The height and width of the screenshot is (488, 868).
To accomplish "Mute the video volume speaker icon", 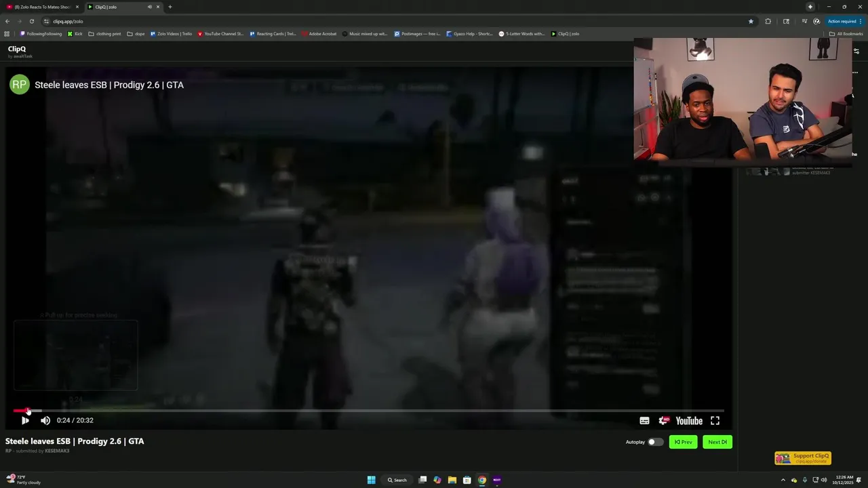I will point(45,420).
